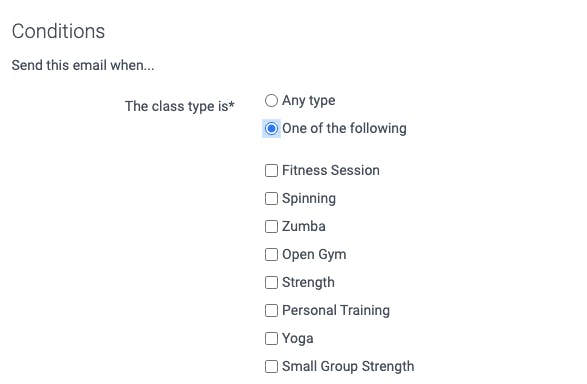The height and width of the screenshot is (384, 587).
Task: Click the 'Any type' label text
Action: tap(308, 101)
